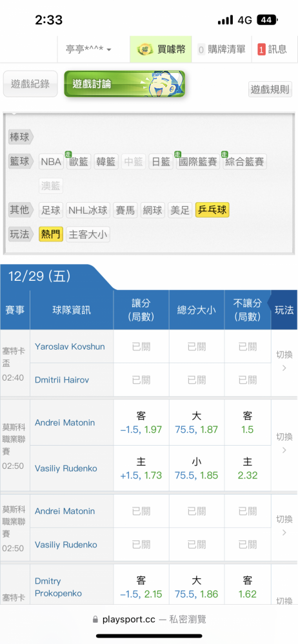Screen dimensions: 298x644
Task: Open the 買噱幣 coin purchase button
Action: click(161, 50)
